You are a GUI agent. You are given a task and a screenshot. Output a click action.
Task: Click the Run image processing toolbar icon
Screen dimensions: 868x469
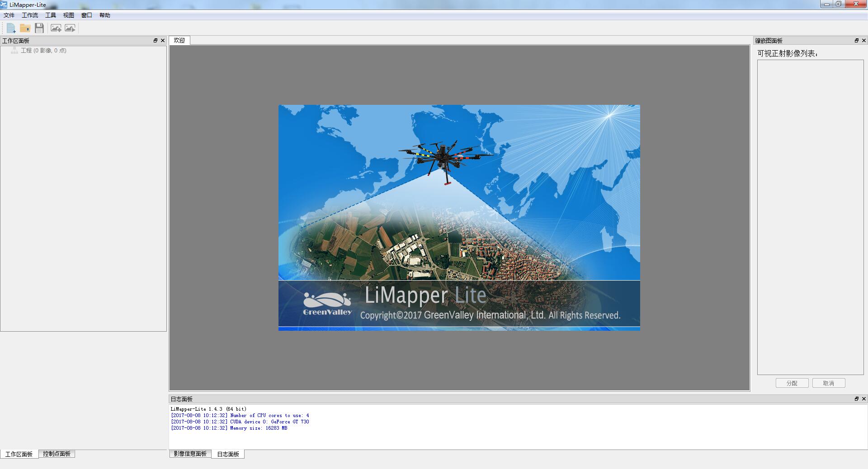coord(70,28)
